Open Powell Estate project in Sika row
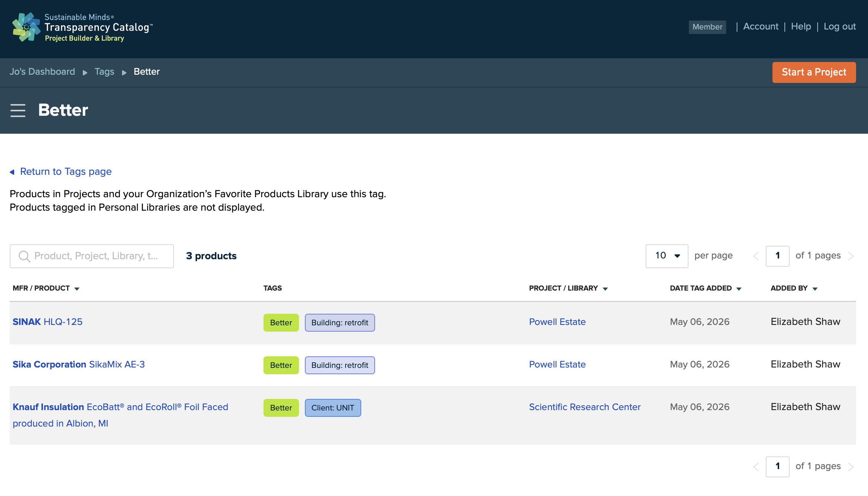Viewport: 868px width, 496px height. (557, 365)
